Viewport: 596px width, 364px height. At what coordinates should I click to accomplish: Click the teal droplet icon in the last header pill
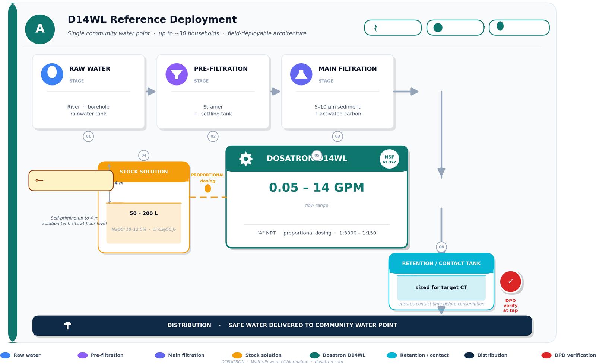(x=500, y=26)
